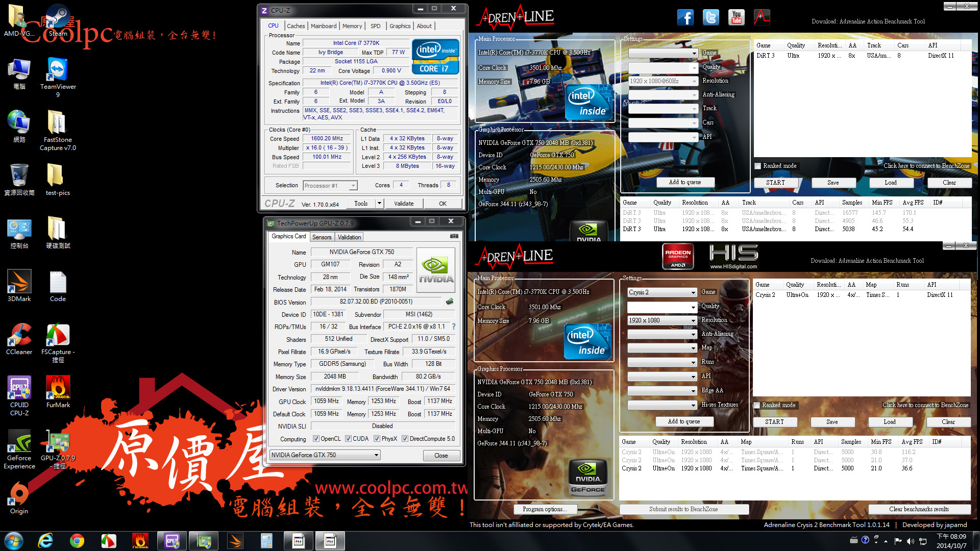
Task: Click Close button in GPU-Z
Action: [x=441, y=456]
